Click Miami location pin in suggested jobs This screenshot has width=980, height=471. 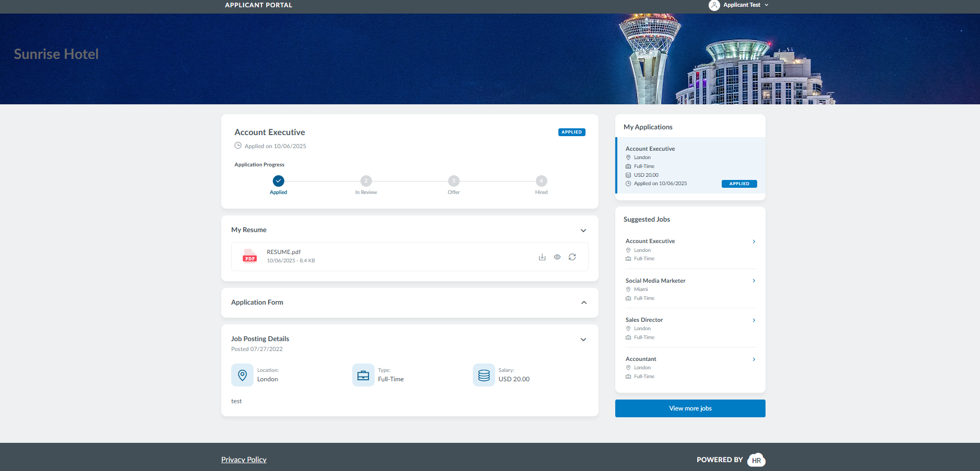point(628,289)
